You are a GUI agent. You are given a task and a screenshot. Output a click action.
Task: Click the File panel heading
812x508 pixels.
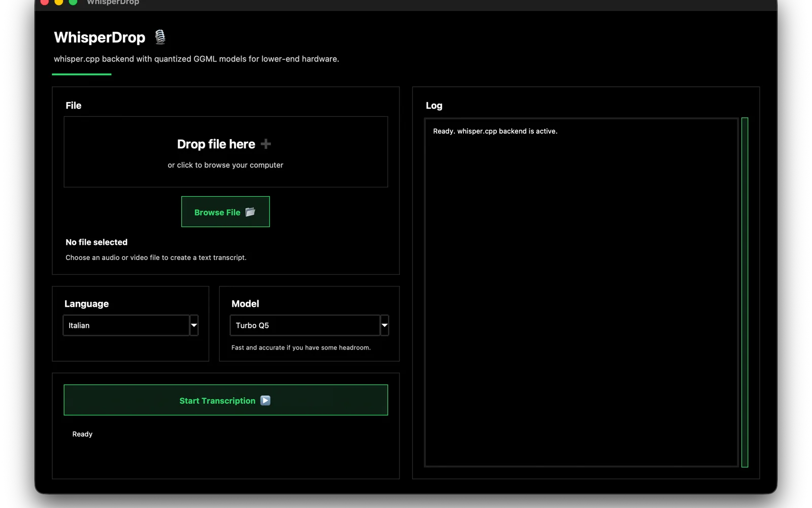(x=74, y=105)
